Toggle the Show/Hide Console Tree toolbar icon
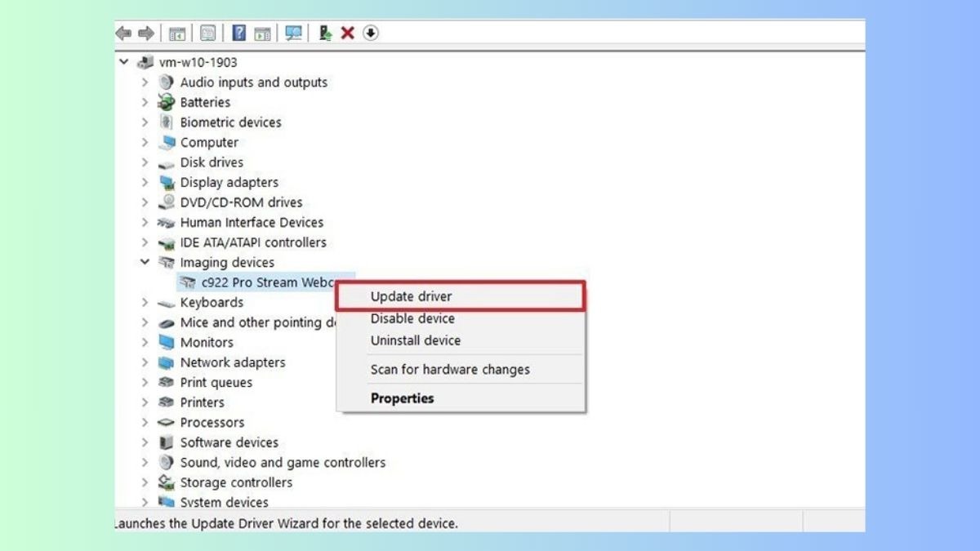980x551 pixels. tap(177, 33)
